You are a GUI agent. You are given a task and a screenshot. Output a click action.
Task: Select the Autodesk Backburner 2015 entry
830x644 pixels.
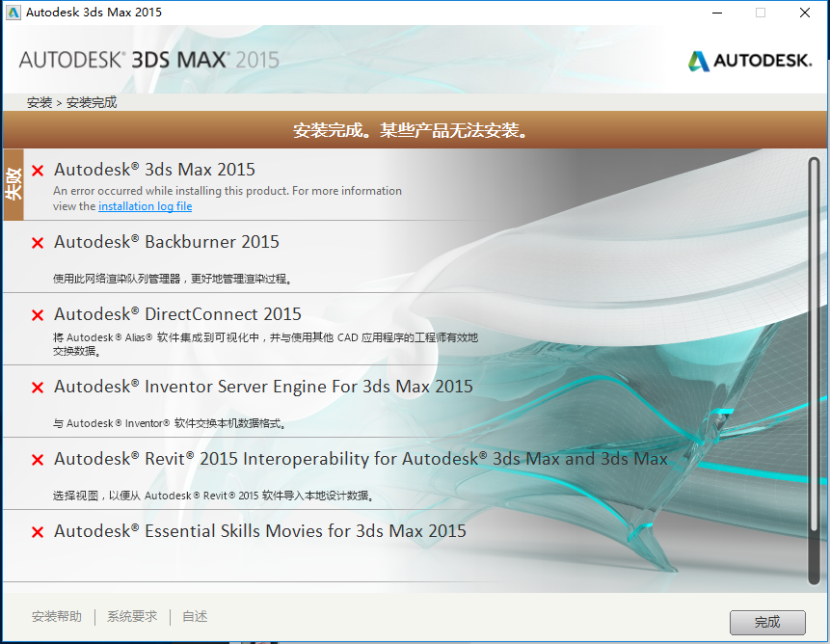point(166,242)
